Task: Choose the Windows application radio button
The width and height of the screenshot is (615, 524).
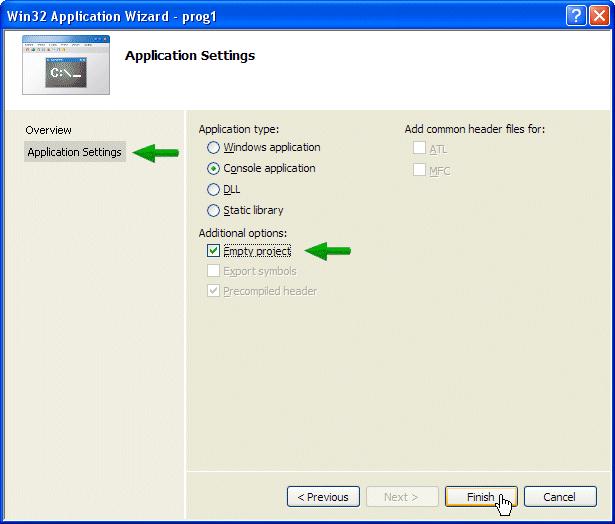Action: click(x=213, y=148)
